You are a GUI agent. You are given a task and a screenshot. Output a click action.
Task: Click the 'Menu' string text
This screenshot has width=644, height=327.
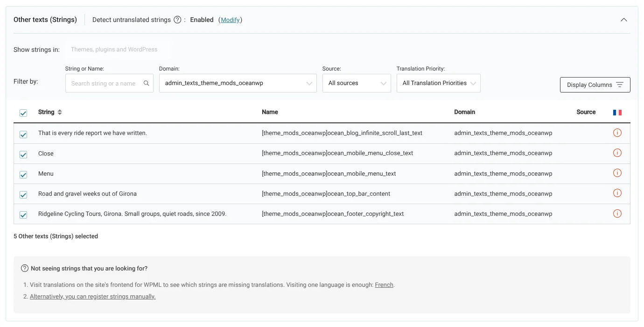(46, 173)
